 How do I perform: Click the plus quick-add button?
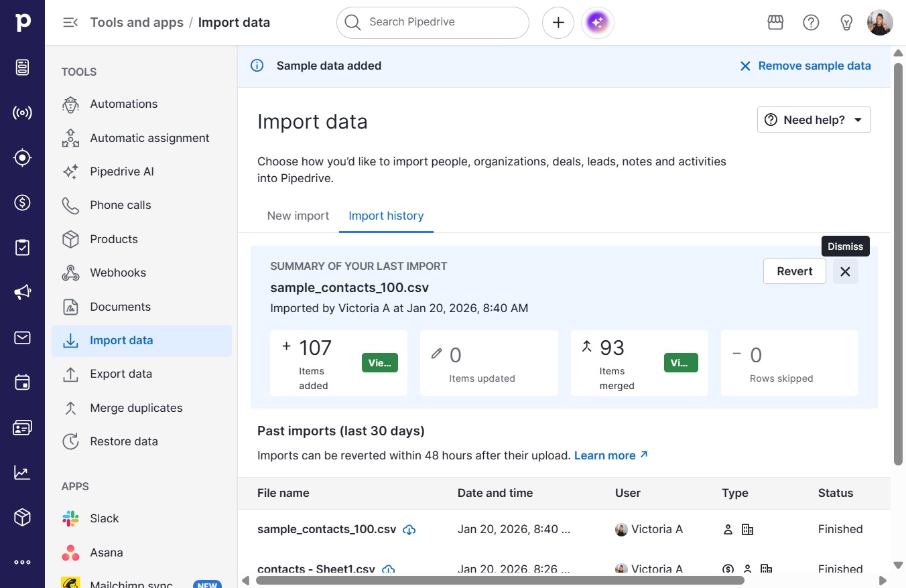tap(558, 23)
